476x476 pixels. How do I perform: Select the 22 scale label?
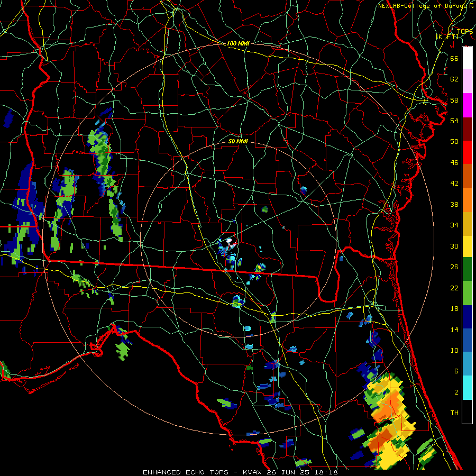(x=454, y=288)
